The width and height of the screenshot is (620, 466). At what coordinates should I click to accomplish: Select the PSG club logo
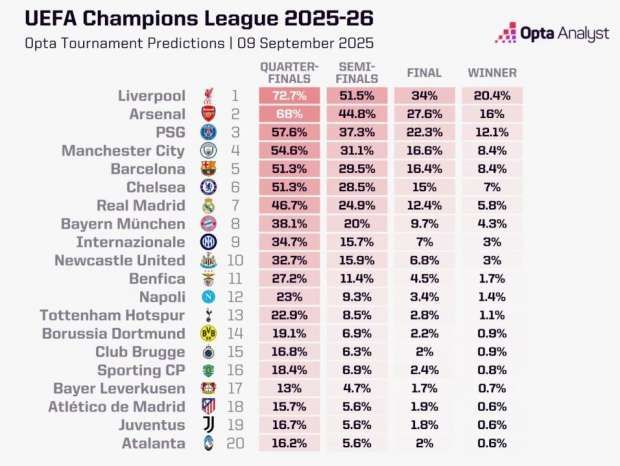coord(208,132)
